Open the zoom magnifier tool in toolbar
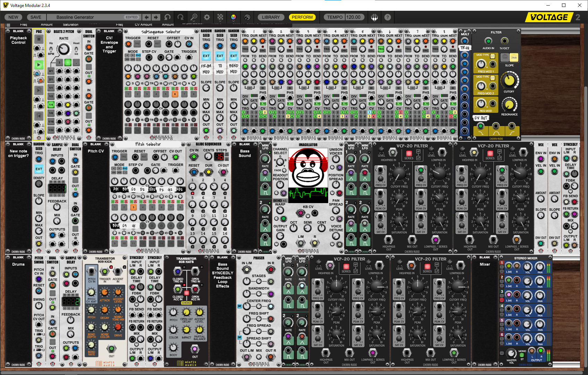This screenshot has height=375, width=588. [194, 17]
